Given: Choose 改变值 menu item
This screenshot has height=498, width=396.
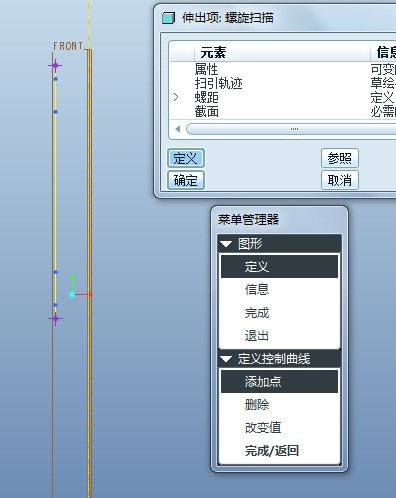Looking at the screenshot, I should pos(279,428).
